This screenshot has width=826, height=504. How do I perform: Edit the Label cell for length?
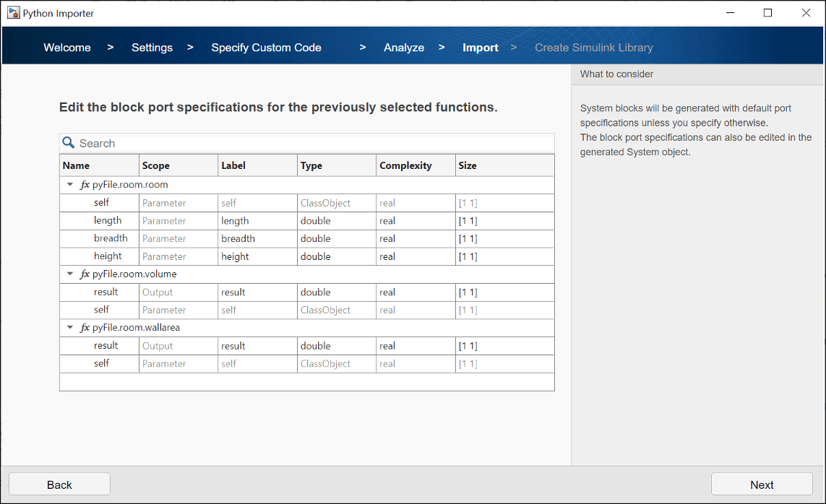point(257,220)
